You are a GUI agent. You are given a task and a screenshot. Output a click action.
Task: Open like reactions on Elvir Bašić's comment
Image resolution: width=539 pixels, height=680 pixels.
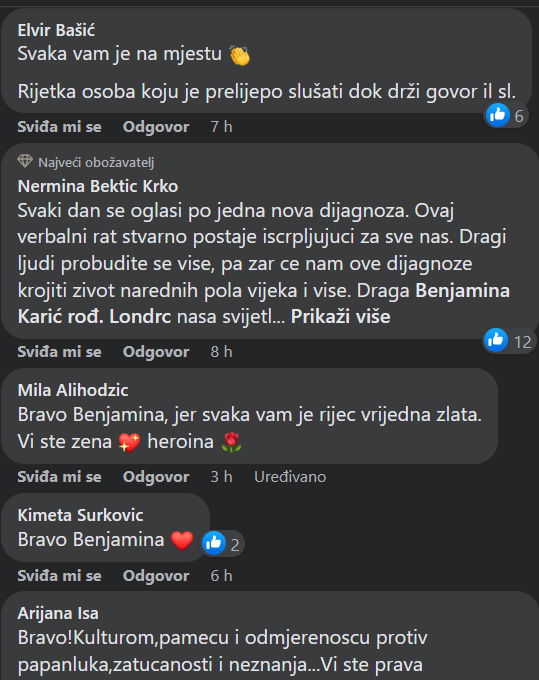click(x=506, y=115)
